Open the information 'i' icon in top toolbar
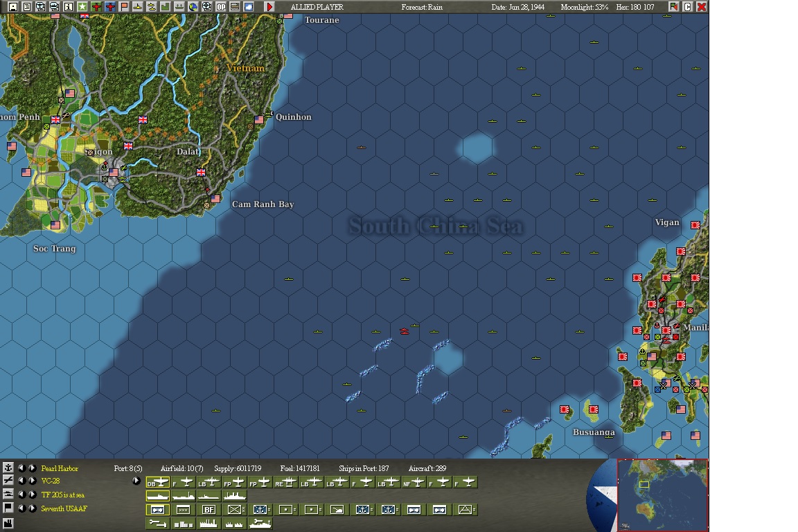The image size is (798, 532). (x=68, y=7)
